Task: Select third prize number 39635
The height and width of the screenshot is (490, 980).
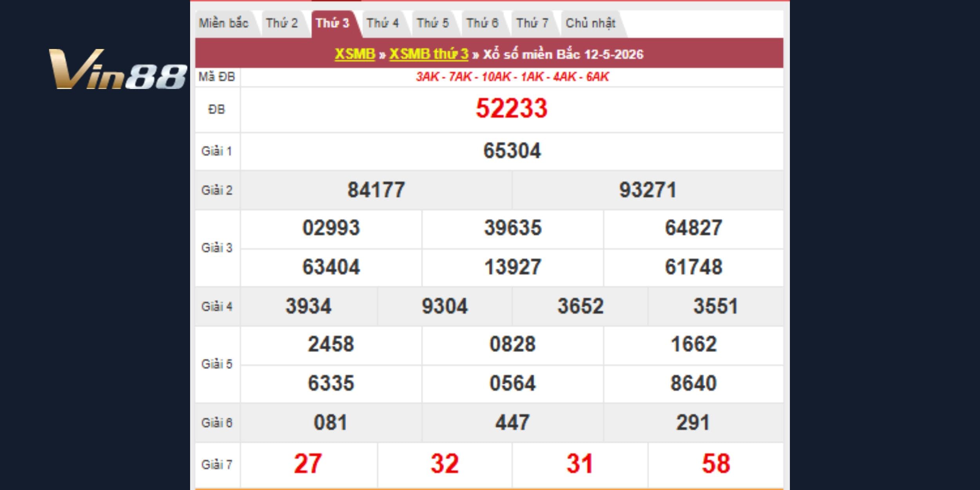Action: pos(513,228)
